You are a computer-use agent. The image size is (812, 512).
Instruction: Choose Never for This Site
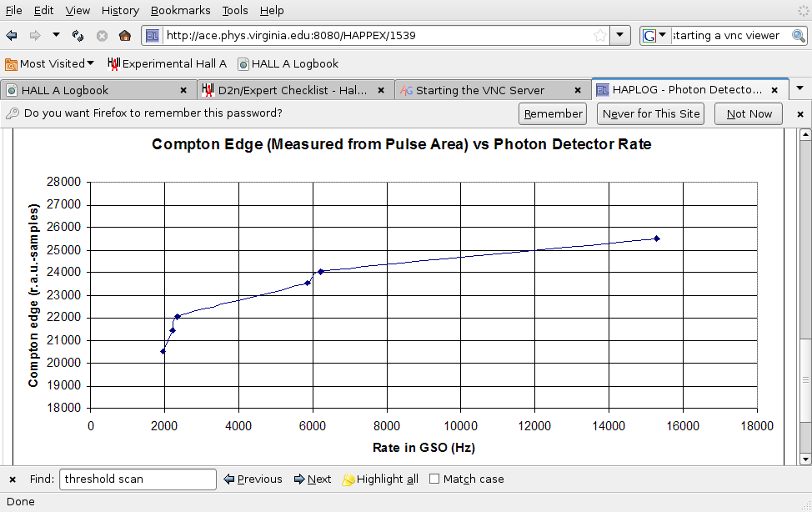[651, 113]
